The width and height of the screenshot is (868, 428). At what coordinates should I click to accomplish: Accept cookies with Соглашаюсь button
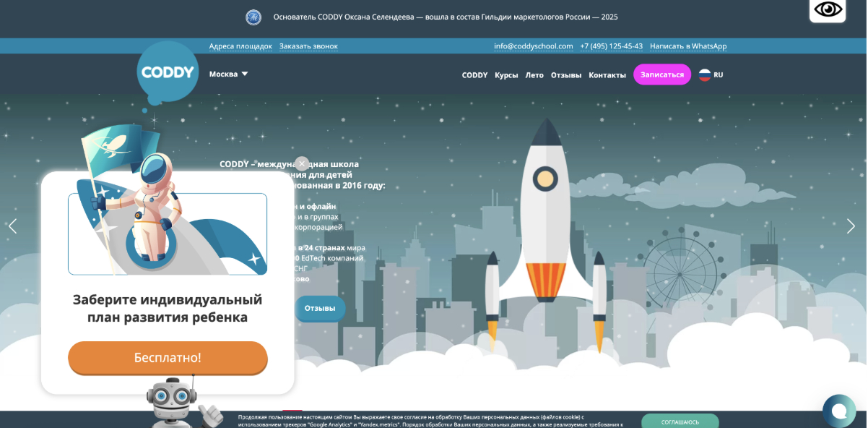coord(680,421)
